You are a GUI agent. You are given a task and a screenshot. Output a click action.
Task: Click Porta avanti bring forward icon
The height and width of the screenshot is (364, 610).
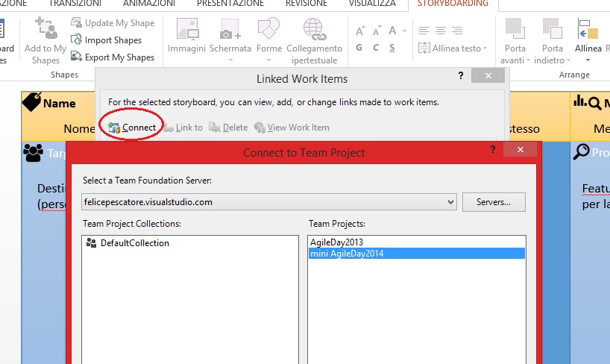(515, 28)
